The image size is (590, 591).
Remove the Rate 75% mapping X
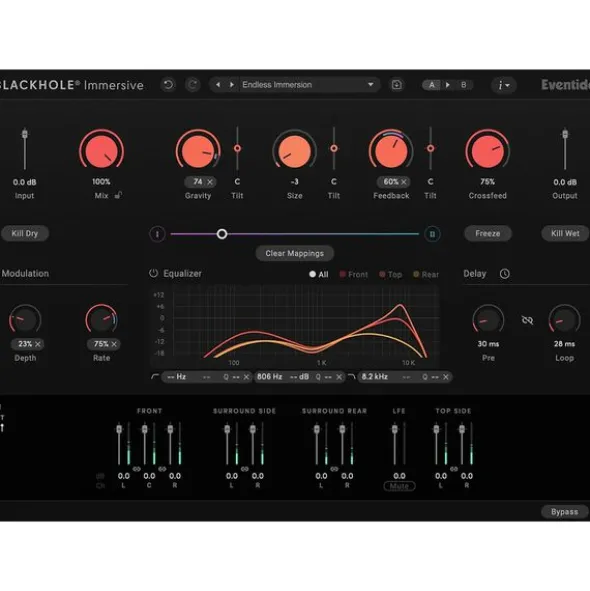(114, 344)
